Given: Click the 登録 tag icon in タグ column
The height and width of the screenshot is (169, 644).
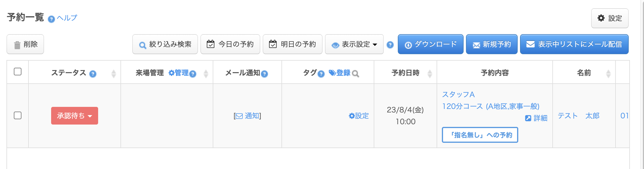Looking at the screenshot, I should click(x=332, y=73).
